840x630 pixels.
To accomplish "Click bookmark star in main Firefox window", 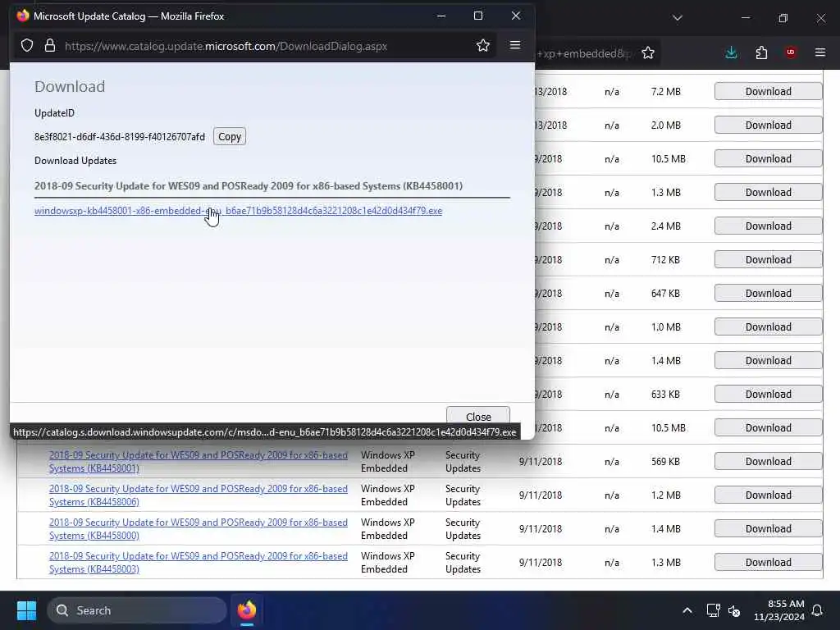I will 648,52.
